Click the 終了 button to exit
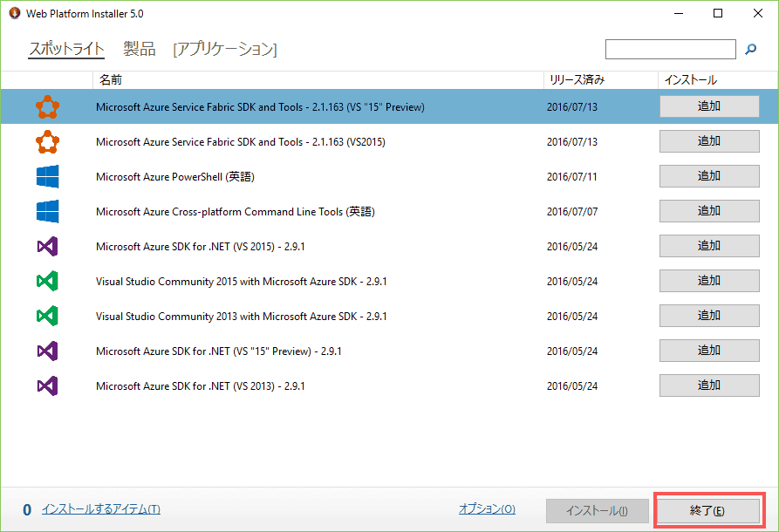 tap(708, 511)
